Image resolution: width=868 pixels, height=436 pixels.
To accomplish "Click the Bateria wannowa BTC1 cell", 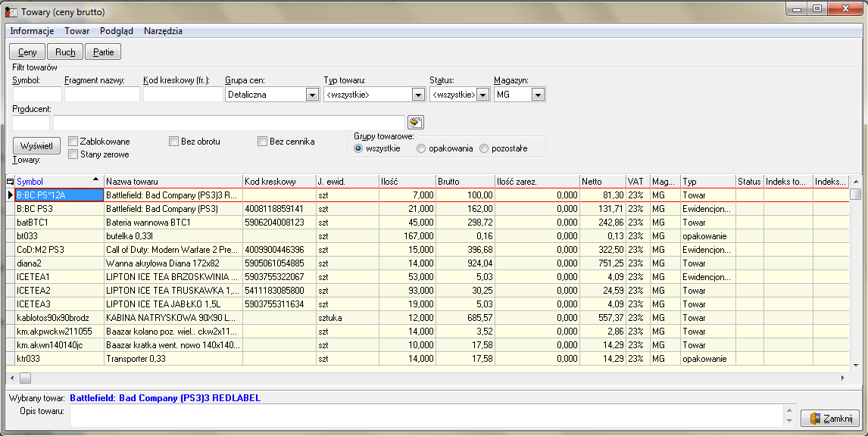I will coord(173,223).
